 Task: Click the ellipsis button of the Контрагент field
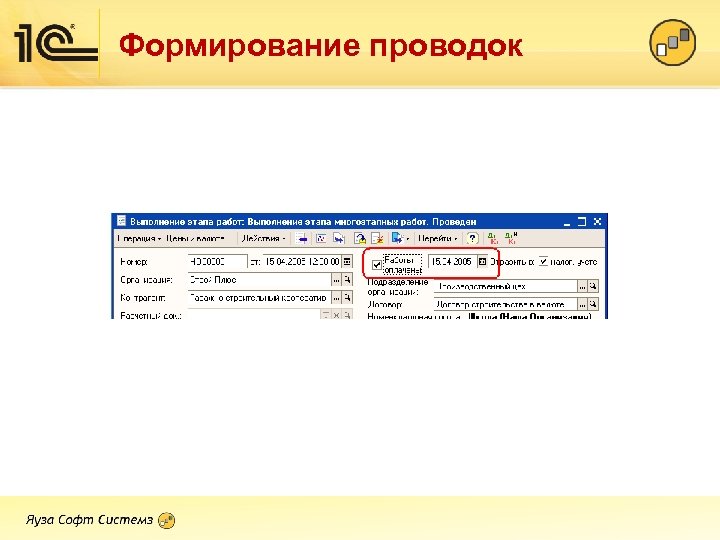point(337,298)
